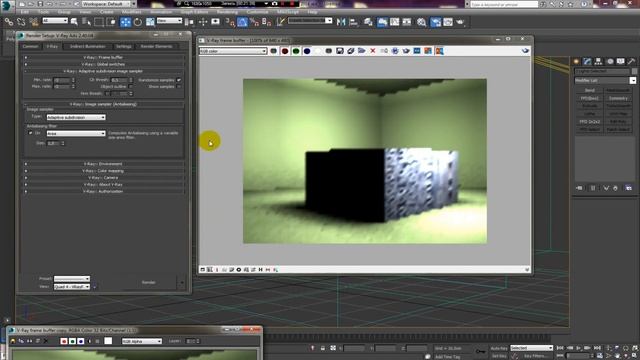Expand the V-Ray Environment rollout
The width and height of the screenshot is (640, 360).
[103, 164]
